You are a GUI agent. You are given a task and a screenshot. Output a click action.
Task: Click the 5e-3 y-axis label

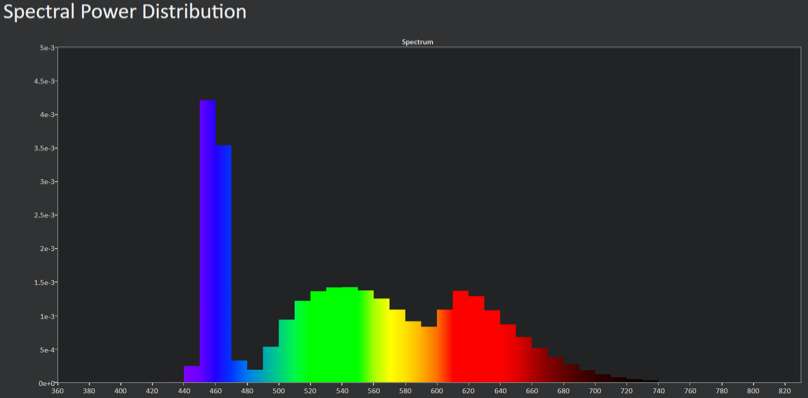tap(47, 47)
